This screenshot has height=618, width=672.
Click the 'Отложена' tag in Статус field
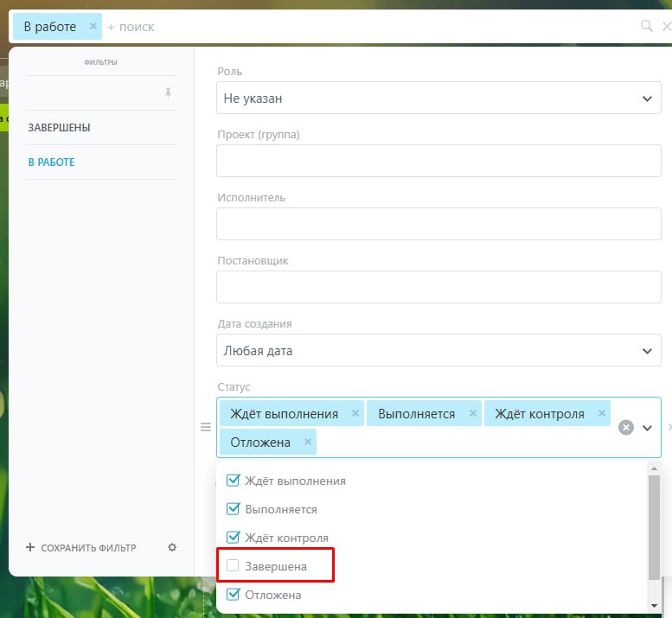click(x=268, y=442)
